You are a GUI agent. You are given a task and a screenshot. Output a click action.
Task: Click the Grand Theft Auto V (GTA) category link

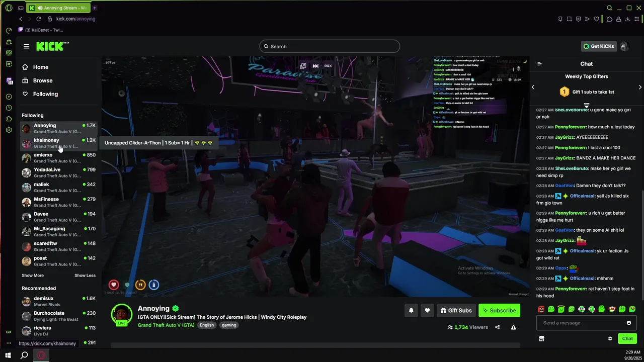tap(166, 325)
